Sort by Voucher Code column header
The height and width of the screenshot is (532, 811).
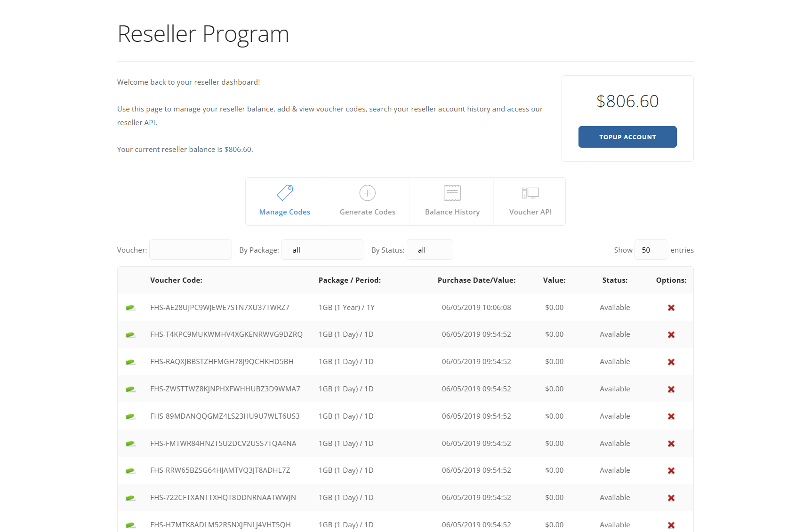point(176,280)
